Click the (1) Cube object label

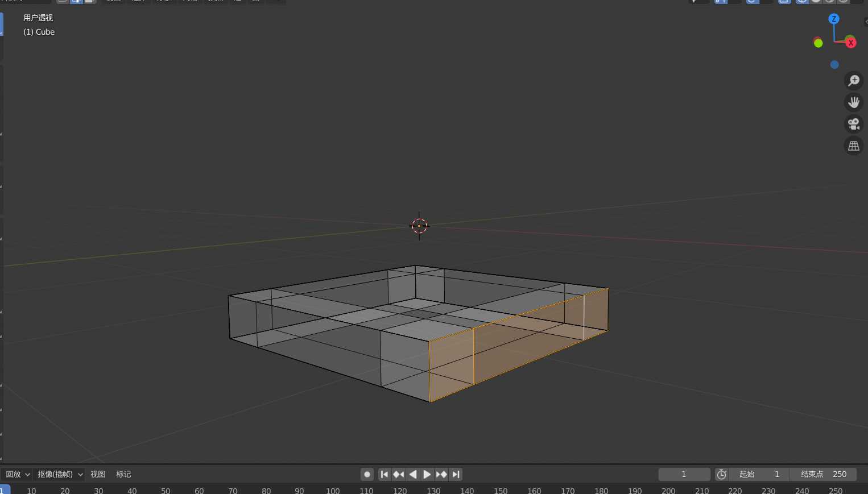39,32
